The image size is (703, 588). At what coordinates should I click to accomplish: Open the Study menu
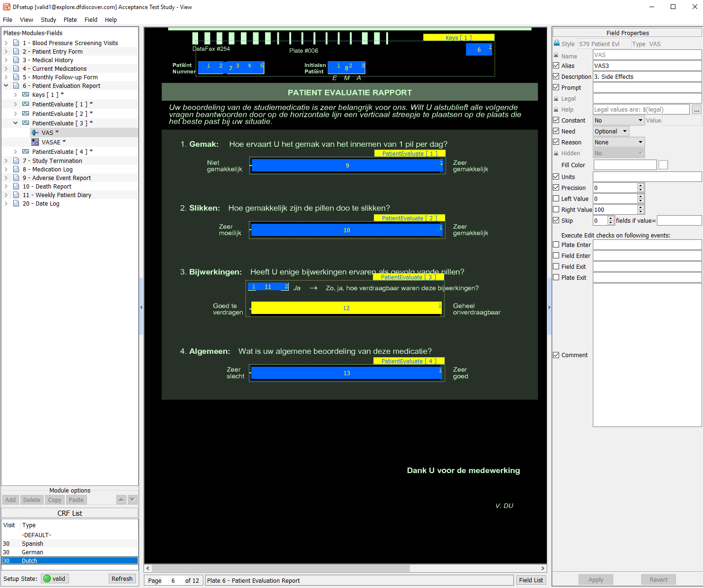coord(48,20)
